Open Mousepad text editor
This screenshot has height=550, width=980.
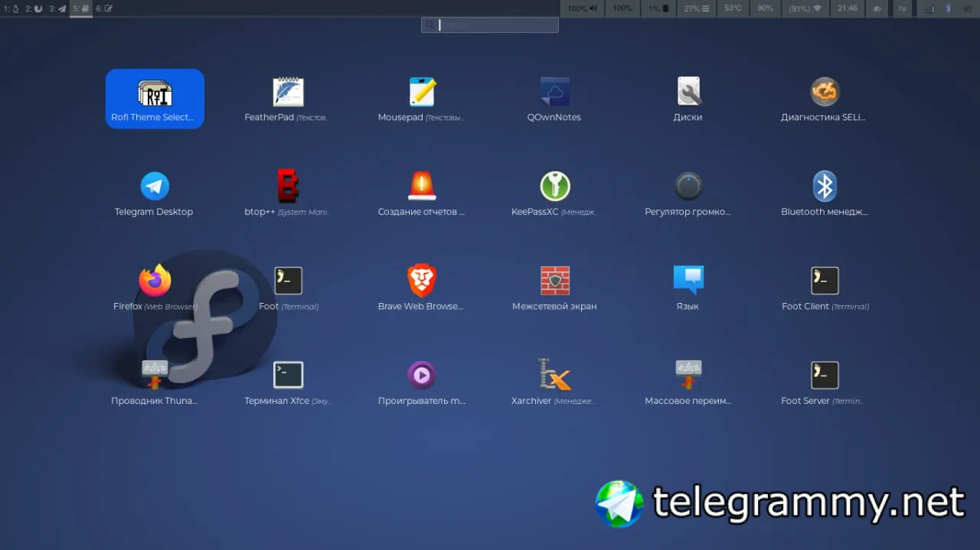(x=421, y=99)
